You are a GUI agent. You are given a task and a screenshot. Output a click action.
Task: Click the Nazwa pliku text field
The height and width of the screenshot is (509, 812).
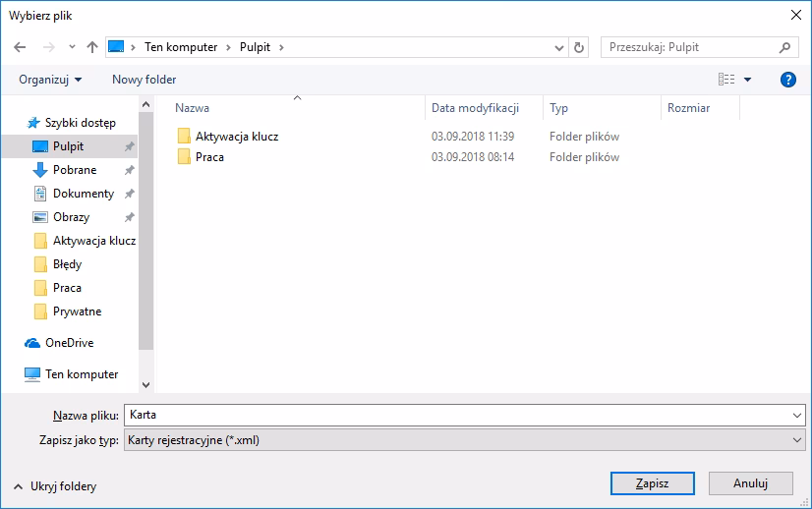(457, 416)
